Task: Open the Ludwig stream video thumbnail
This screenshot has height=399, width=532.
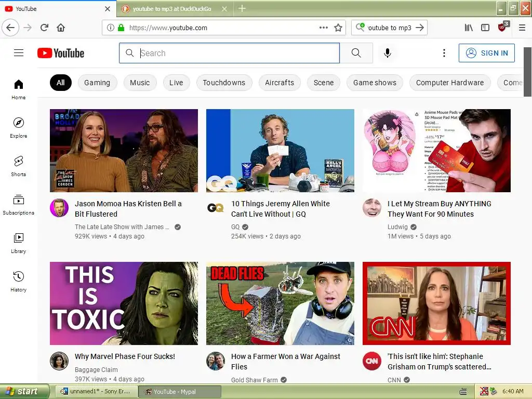Action: [x=436, y=151]
